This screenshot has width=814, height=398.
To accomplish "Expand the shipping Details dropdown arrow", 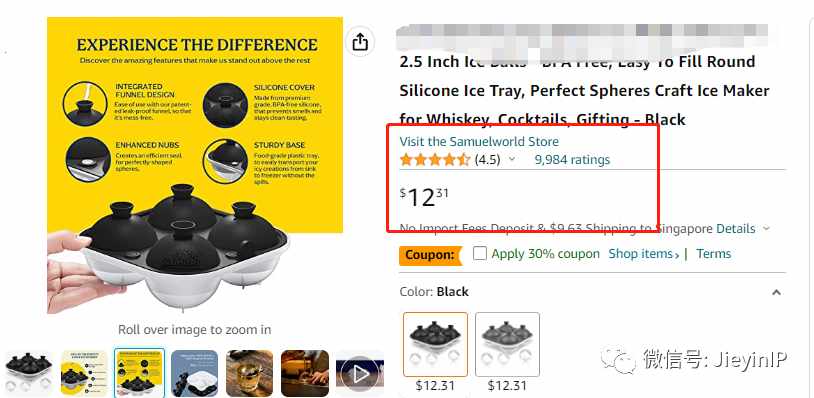I will point(766,229).
